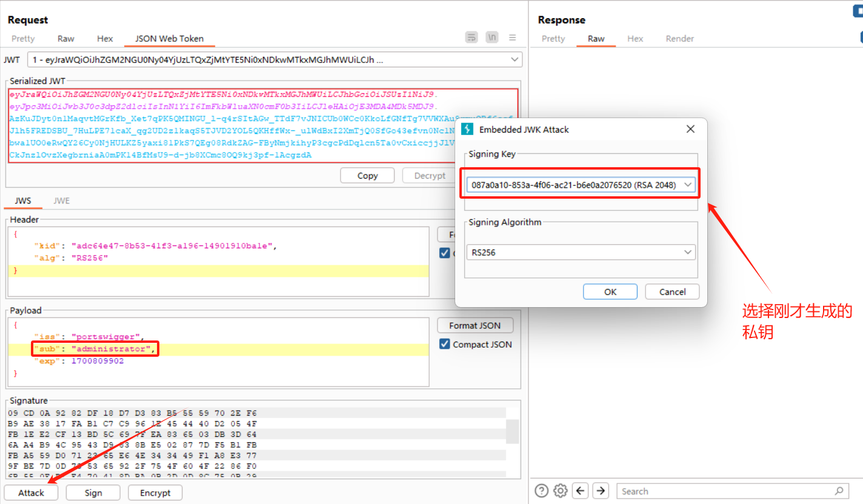Cancel the Embedded JWK Attack dialog
This screenshot has height=504, width=863.
(x=672, y=291)
